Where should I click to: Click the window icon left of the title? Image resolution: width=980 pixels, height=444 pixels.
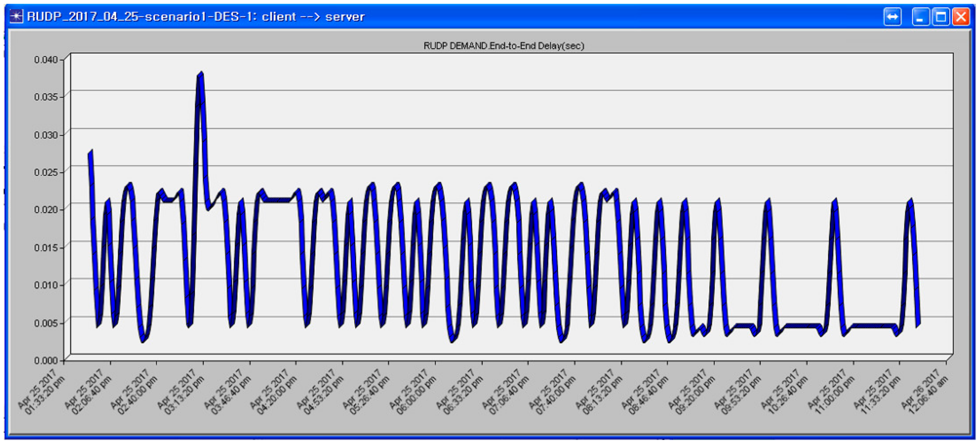coord(16,17)
